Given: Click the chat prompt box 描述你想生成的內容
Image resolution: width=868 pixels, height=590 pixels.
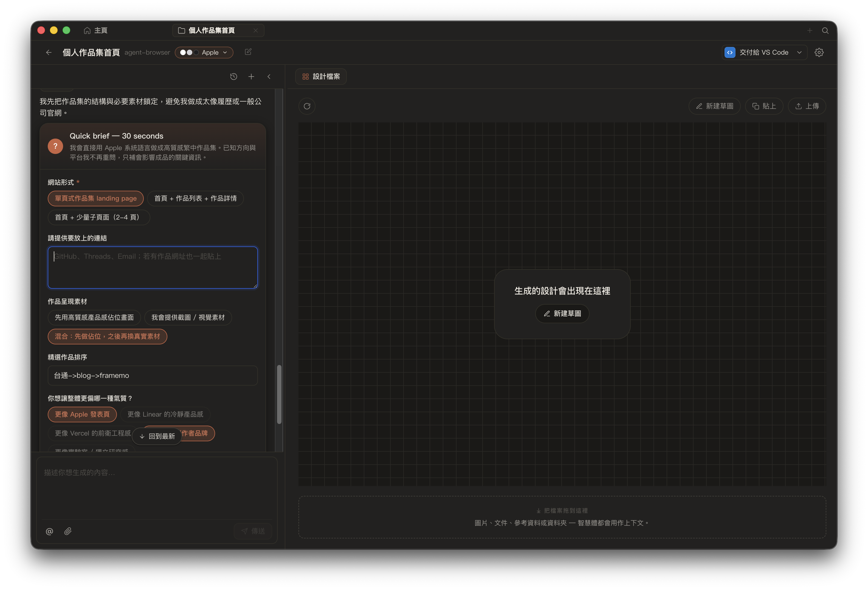Looking at the screenshot, I should click(x=157, y=488).
